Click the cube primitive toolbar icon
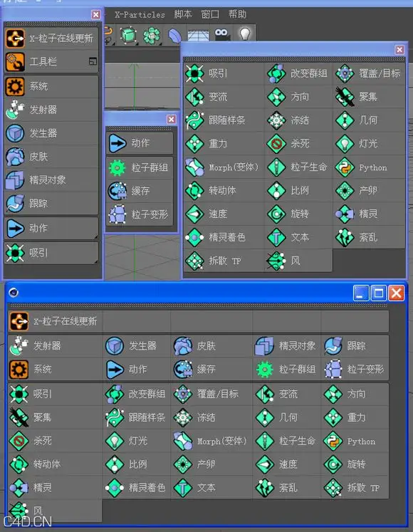The image size is (413, 532). point(128,35)
